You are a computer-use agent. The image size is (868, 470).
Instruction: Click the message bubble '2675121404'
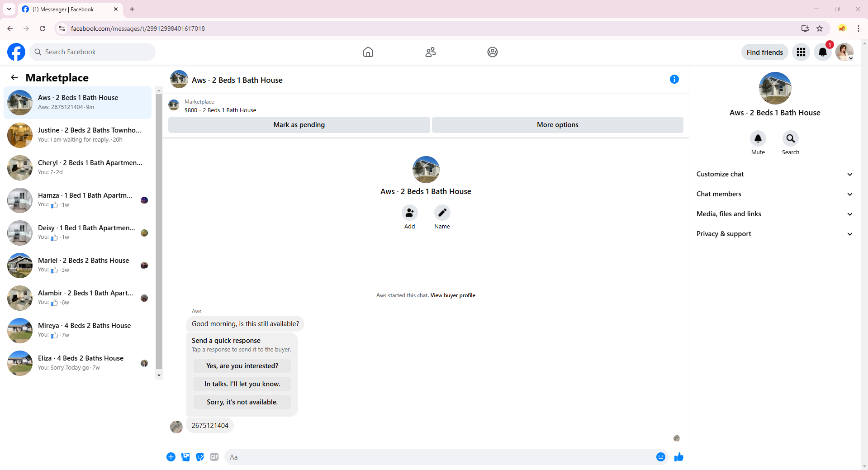[x=210, y=426]
